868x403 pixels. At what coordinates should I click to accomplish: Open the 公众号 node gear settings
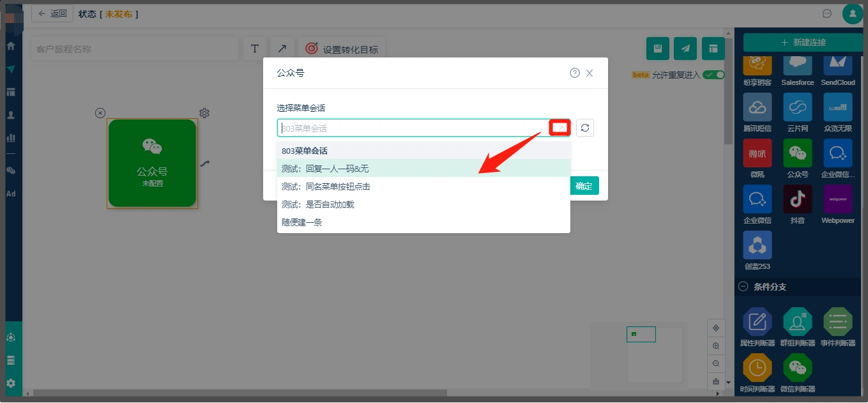point(204,113)
